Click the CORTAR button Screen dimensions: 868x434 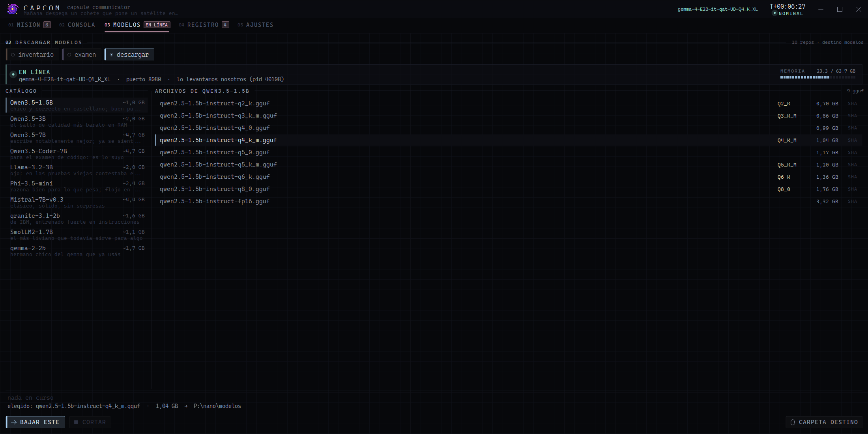(x=90, y=422)
